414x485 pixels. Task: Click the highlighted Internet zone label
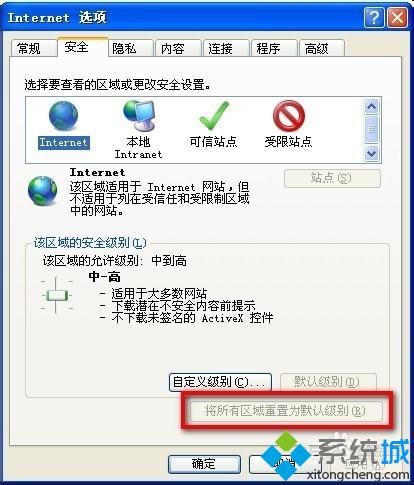tap(63, 143)
